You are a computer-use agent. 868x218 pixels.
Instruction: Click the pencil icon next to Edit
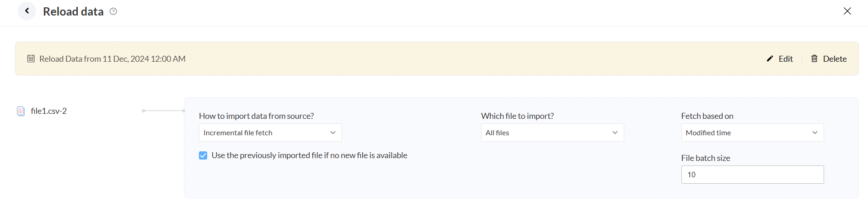770,58
